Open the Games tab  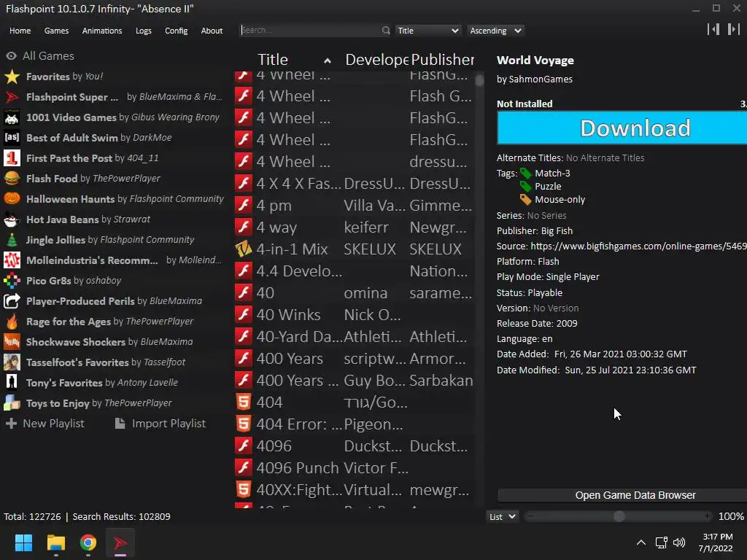56,31
